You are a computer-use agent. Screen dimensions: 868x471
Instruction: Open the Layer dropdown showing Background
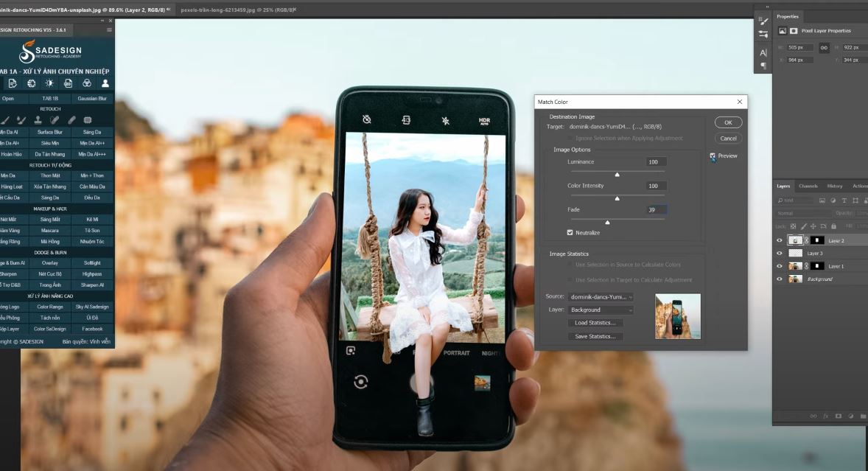(x=601, y=310)
